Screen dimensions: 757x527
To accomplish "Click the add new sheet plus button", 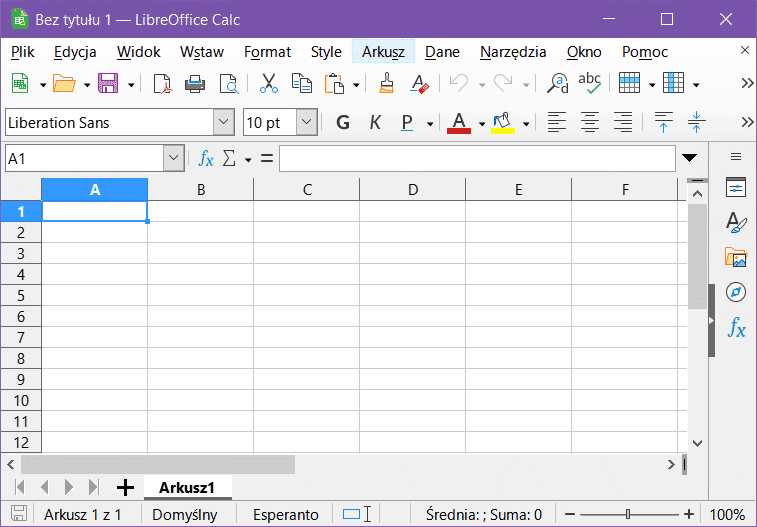I will click(125, 487).
